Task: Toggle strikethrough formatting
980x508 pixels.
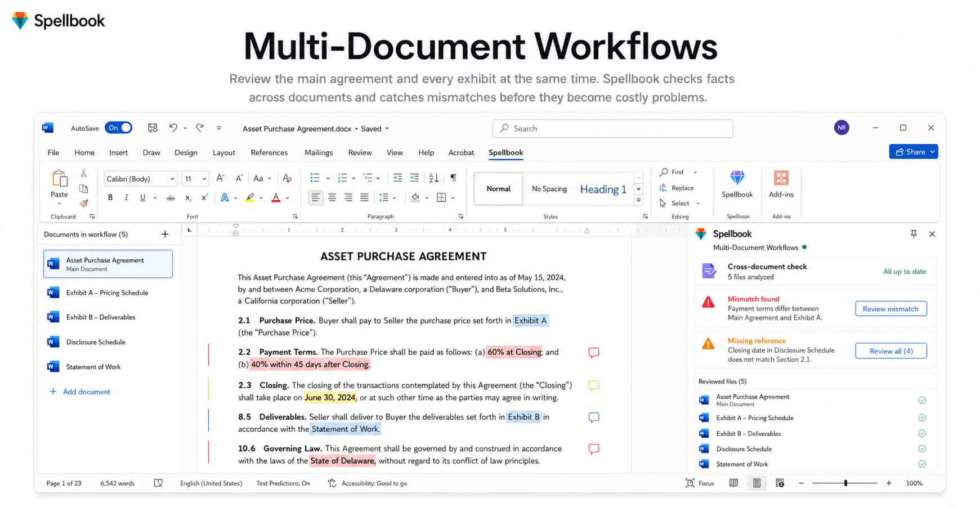Action: pyautogui.click(x=171, y=197)
